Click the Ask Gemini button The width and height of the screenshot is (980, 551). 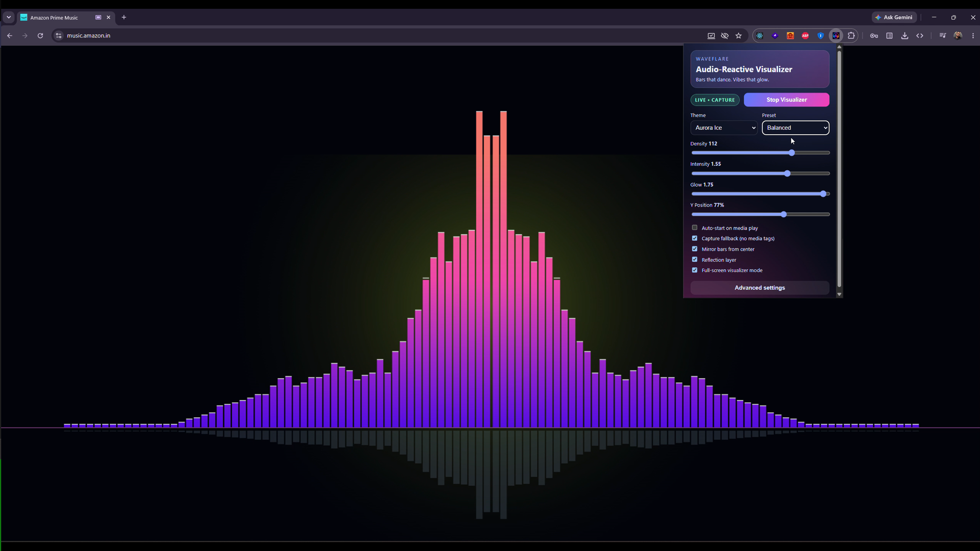tap(894, 17)
